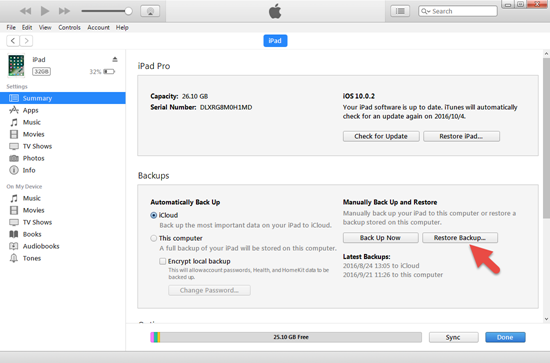This screenshot has width=550, height=363.
Task: Click the Capacity 26.10 GB value
Action: (x=195, y=96)
